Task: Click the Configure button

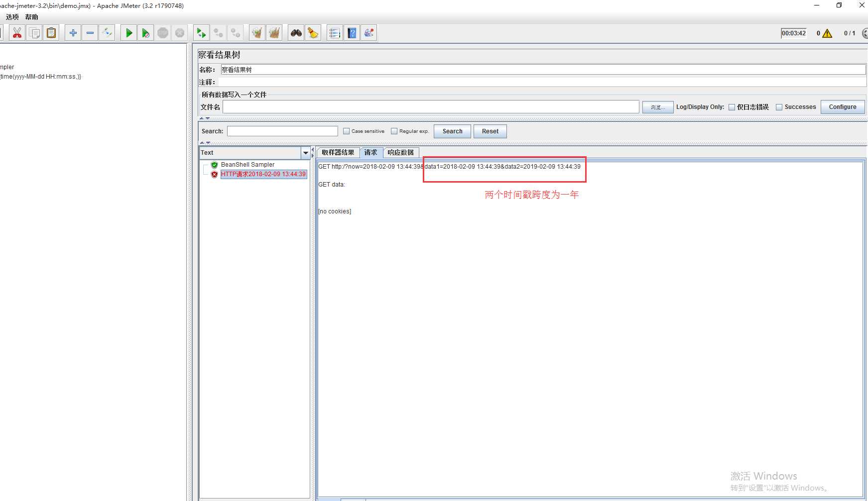Action: (843, 107)
